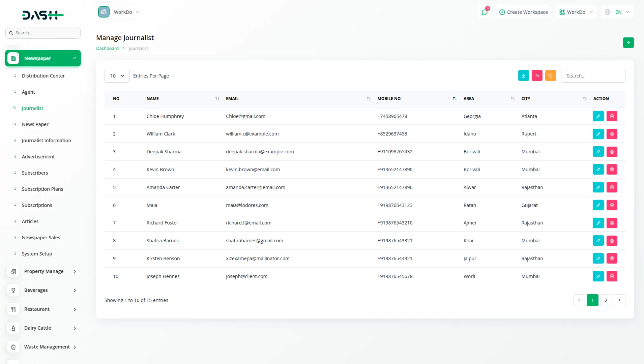The height and width of the screenshot is (364, 644).
Task: Toggle sorting on the EMAIL column
Action: [x=369, y=98]
